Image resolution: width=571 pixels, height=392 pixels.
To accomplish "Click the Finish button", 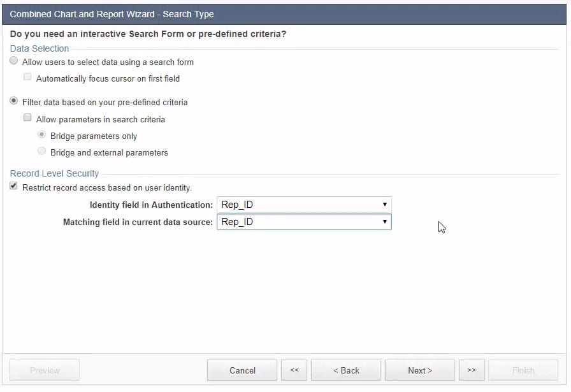I will point(523,370).
